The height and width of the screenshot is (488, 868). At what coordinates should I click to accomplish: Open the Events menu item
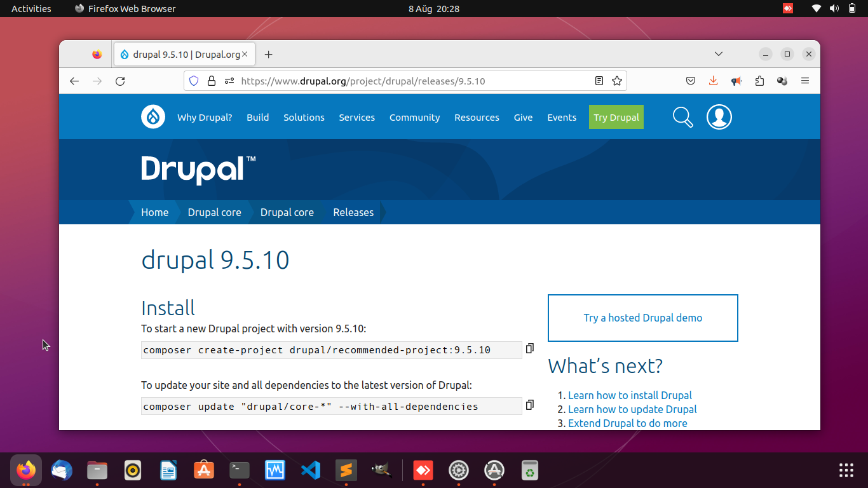tap(562, 117)
